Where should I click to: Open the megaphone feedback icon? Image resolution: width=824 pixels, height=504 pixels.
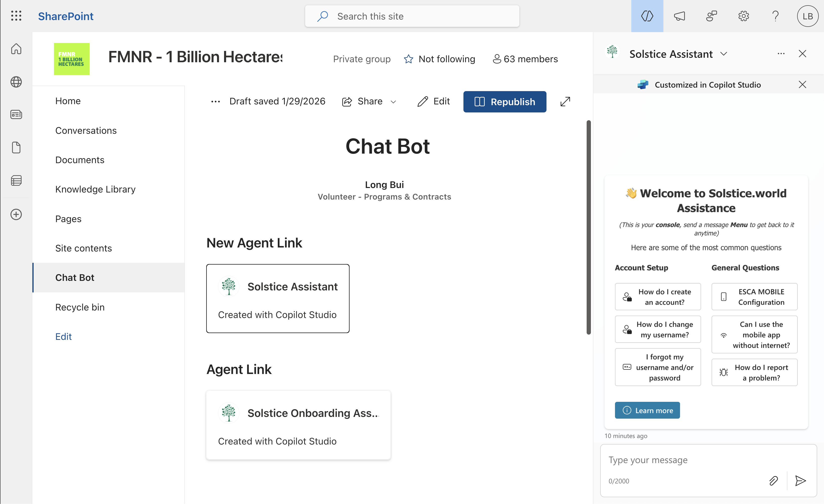(x=679, y=16)
